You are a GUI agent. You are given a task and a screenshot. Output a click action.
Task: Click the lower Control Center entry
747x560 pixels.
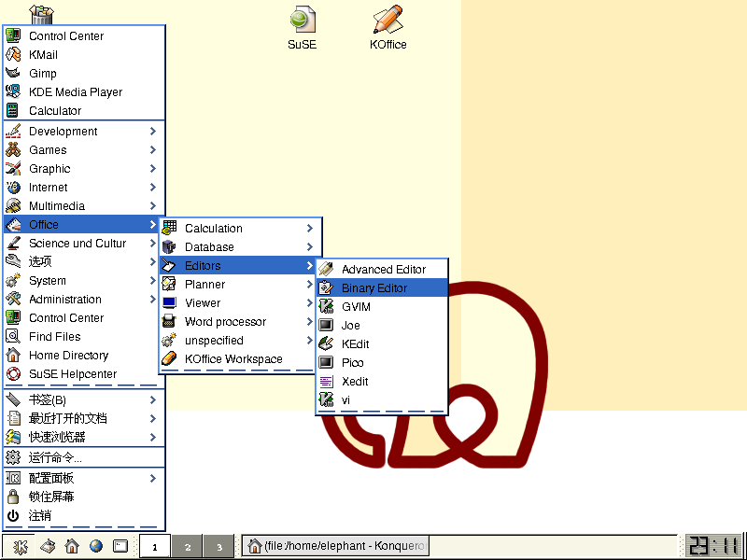coord(84,317)
